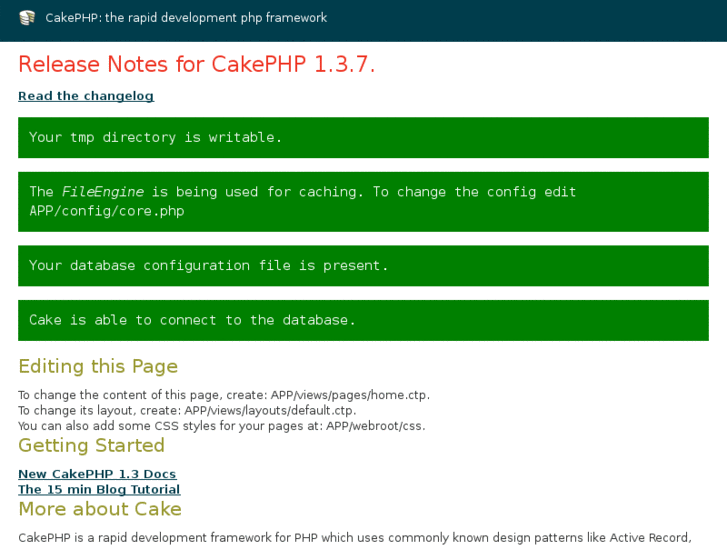727x545 pixels.
Task: Click the Cake connects to database notice
Action: tap(364, 321)
